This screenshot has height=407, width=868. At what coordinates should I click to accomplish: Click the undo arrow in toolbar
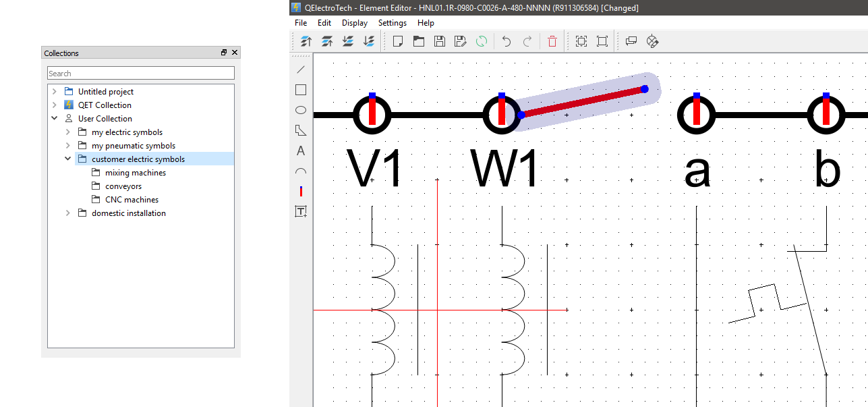tap(506, 41)
